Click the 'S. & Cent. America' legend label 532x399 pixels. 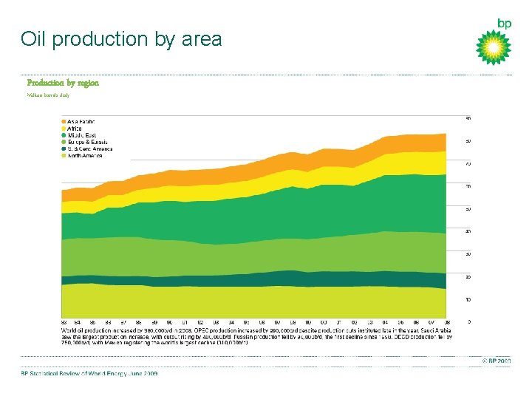click(90, 149)
